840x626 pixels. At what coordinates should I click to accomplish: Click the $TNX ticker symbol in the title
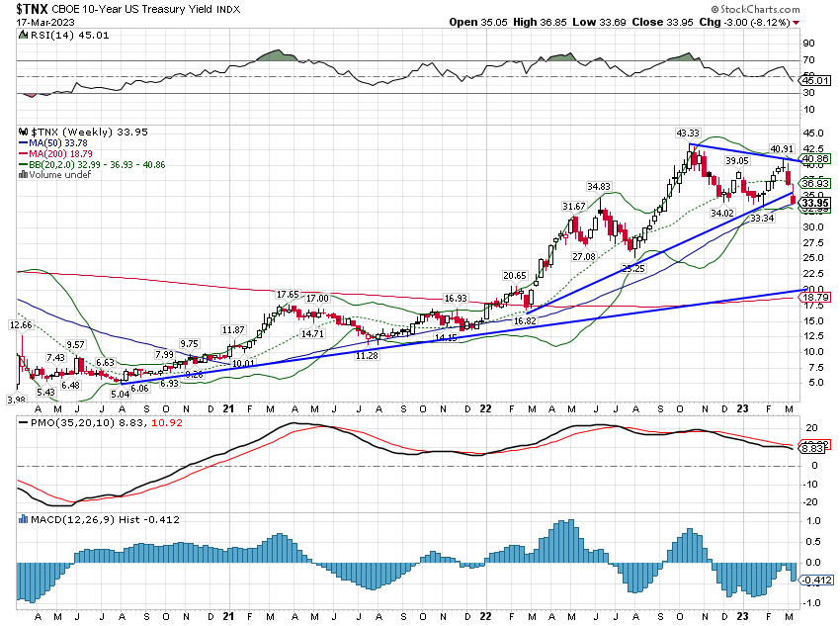(x=33, y=9)
